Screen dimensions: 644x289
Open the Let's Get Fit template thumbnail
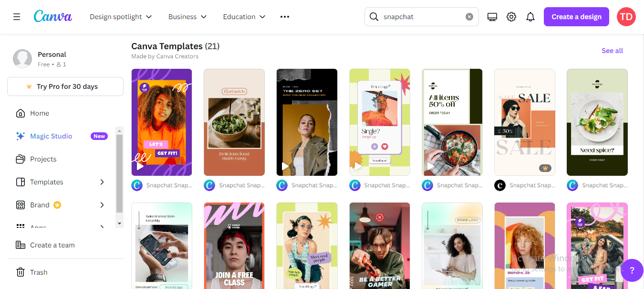pyautogui.click(x=162, y=122)
